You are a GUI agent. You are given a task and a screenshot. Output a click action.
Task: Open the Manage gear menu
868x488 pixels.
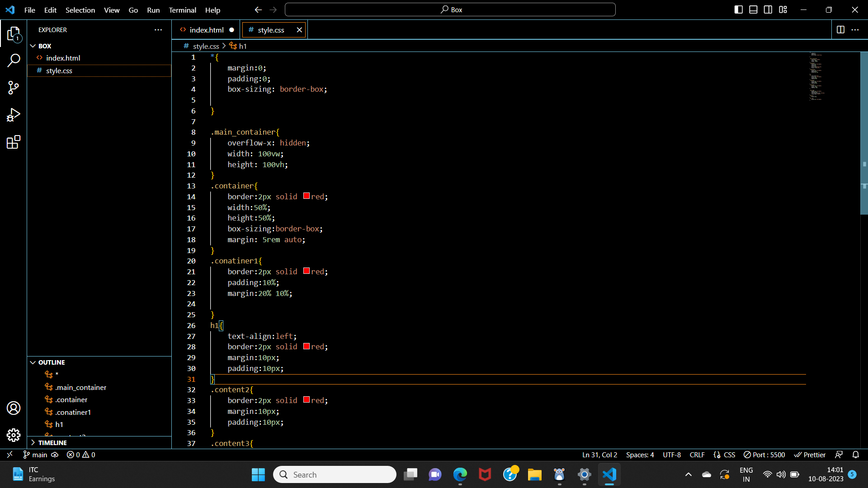click(14, 435)
